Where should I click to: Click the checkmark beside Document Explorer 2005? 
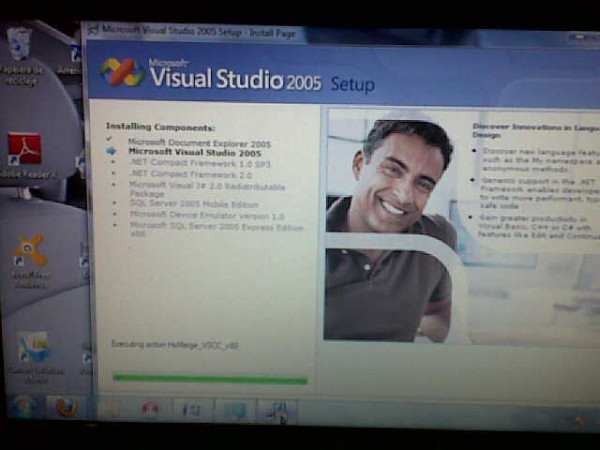coord(109,139)
